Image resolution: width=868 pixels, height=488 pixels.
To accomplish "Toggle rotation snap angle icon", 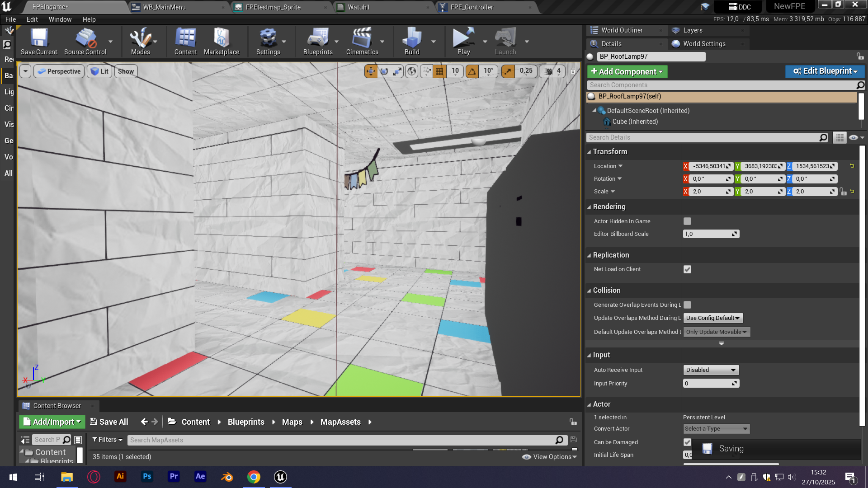I will (x=472, y=71).
